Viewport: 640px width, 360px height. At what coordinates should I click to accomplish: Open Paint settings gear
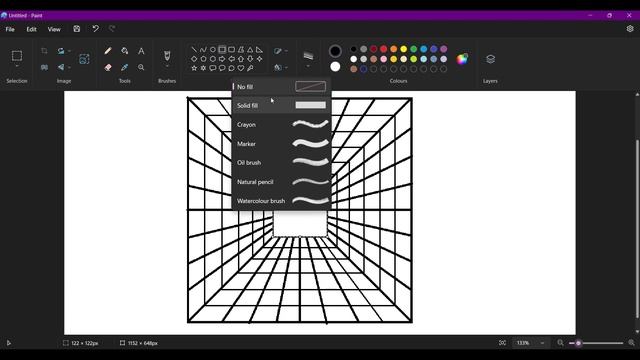pyautogui.click(x=630, y=29)
